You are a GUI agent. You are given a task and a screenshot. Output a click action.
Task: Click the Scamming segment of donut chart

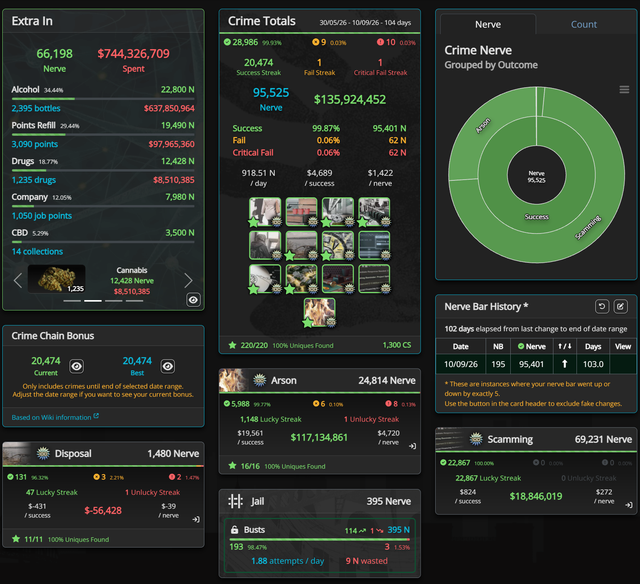point(588,227)
